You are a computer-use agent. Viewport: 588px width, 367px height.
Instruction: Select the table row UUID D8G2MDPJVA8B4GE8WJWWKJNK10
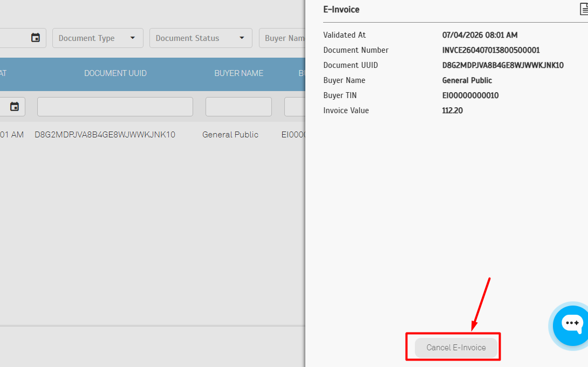click(105, 135)
